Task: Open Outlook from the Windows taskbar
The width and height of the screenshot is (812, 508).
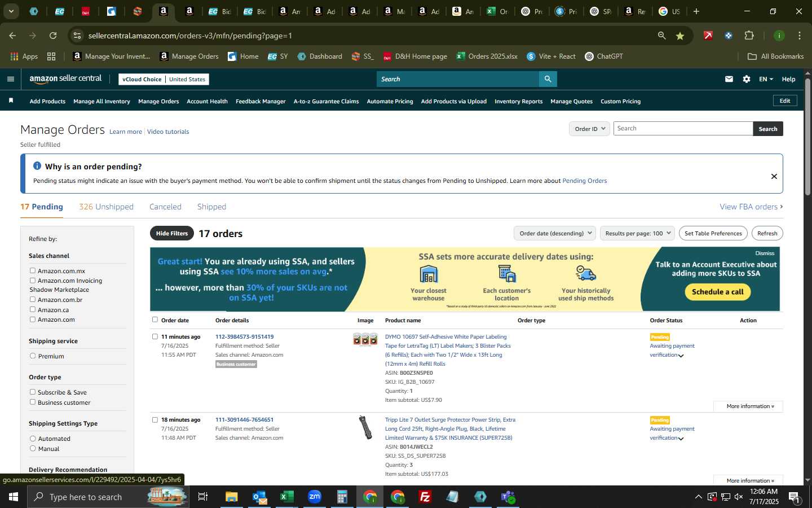Action: (259, 497)
